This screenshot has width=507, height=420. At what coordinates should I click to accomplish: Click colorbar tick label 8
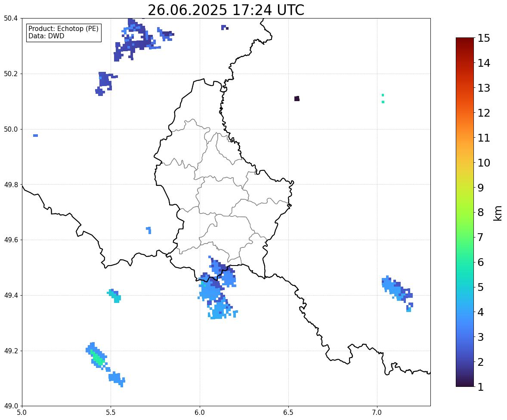click(x=481, y=213)
